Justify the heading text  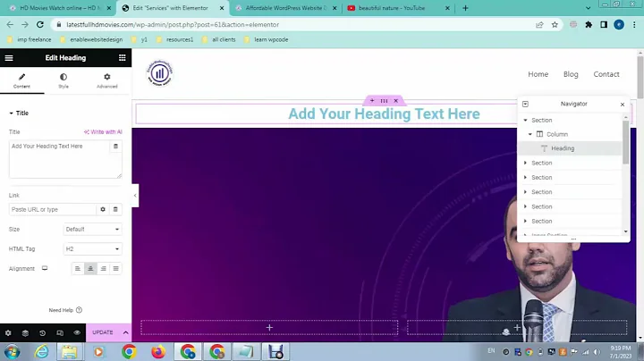pos(115,269)
